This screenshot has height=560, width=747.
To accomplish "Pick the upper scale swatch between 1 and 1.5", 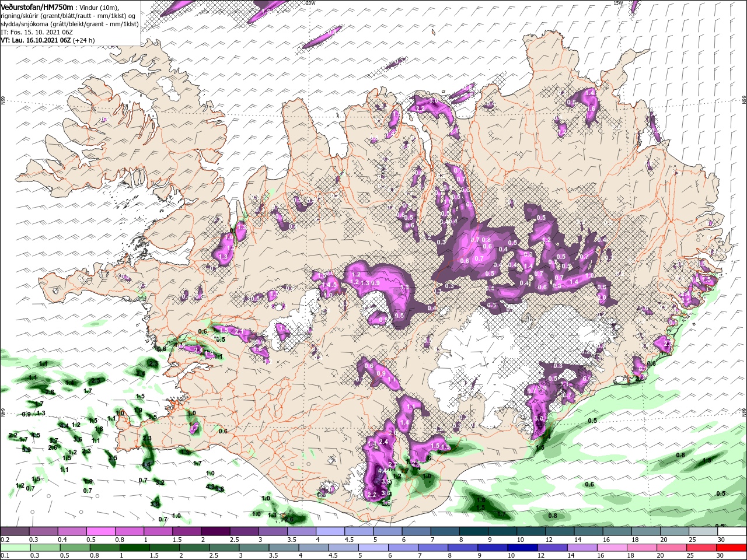I will point(158,531).
